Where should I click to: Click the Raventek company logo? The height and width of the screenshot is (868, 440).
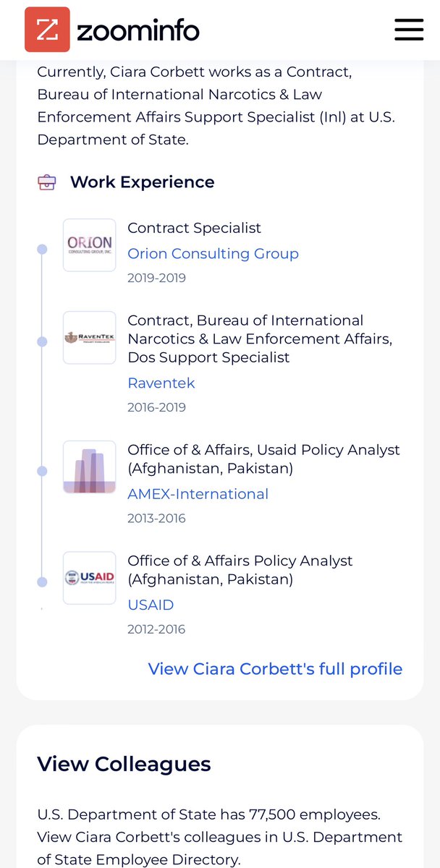(x=89, y=337)
